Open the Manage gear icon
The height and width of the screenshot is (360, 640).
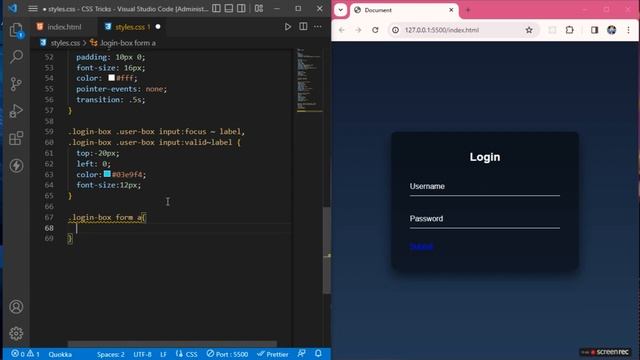pos(16,333)
